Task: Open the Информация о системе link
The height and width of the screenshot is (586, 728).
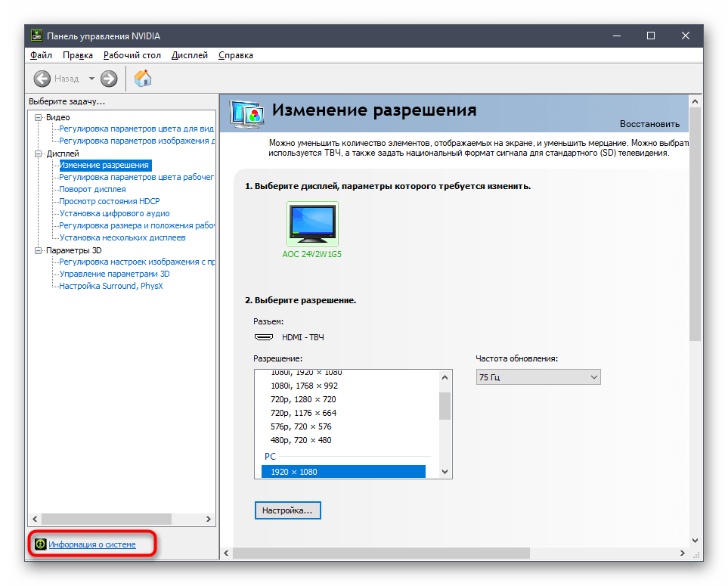Action: [92, 544]
